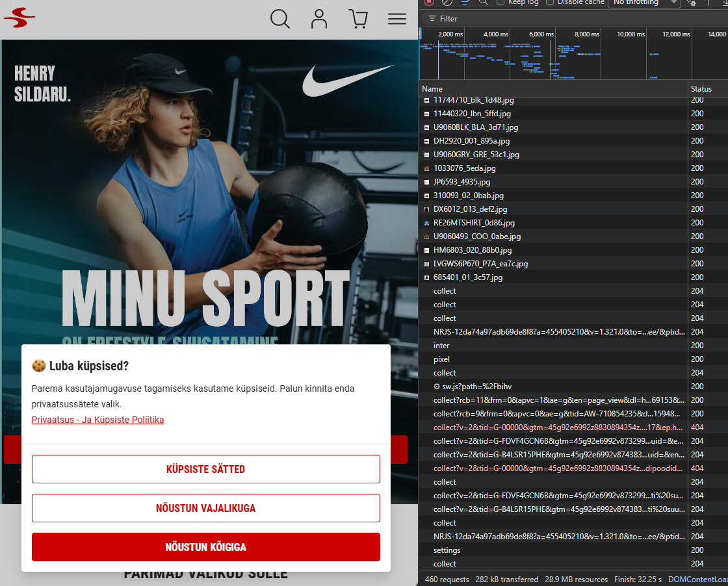
Task: Enable the Disable cache checkbox
Action: click(550, 2)
